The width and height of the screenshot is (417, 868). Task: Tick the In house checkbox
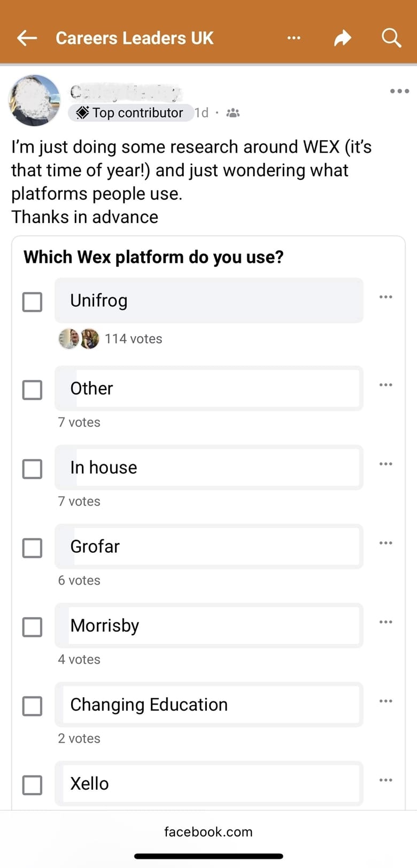[x=32, y=469]
